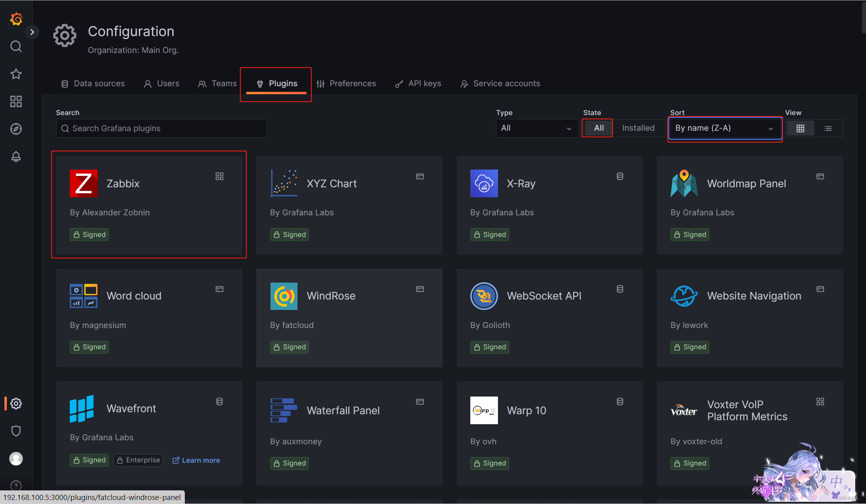Viewport: 866px width, 504px height.
Task: Open the Type filter dropdown
Action: pyautogui.click(x=537, y=128)
